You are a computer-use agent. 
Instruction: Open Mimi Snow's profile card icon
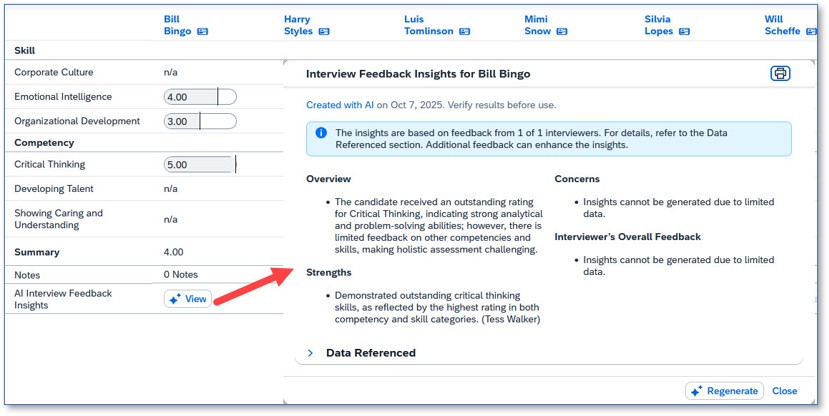pos(562,32)
